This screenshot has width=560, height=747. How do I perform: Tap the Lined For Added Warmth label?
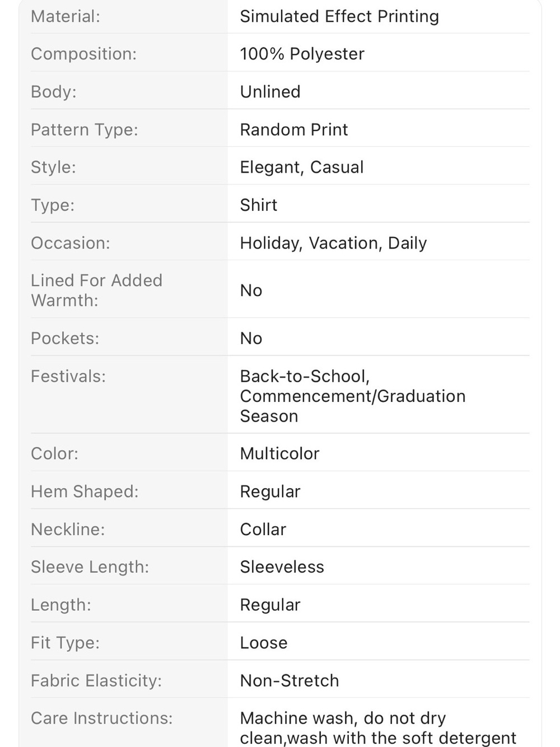pyautogui.click(x=96, y=290)
